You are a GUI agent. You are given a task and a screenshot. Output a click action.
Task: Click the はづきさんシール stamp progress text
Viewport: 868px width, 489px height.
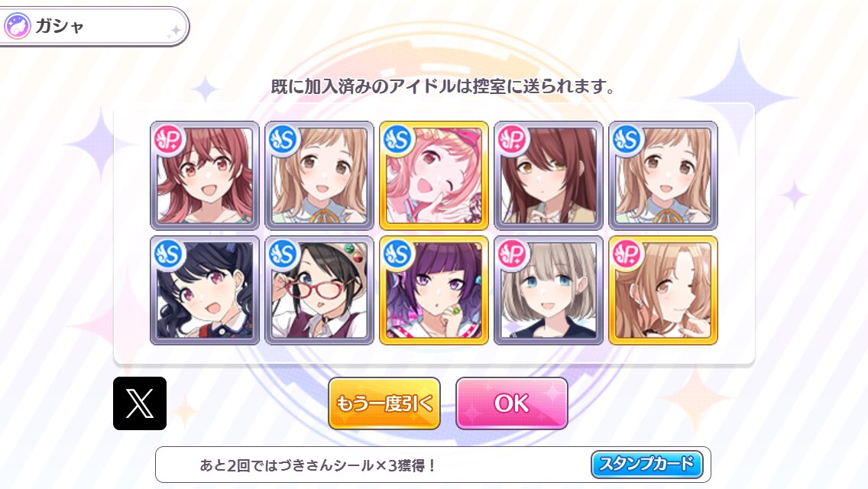coord(319,465)
